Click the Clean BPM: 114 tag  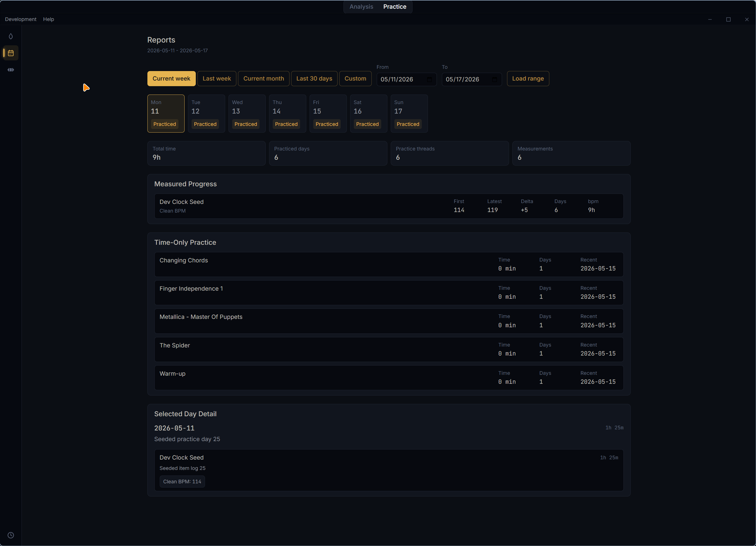point(182,482)
